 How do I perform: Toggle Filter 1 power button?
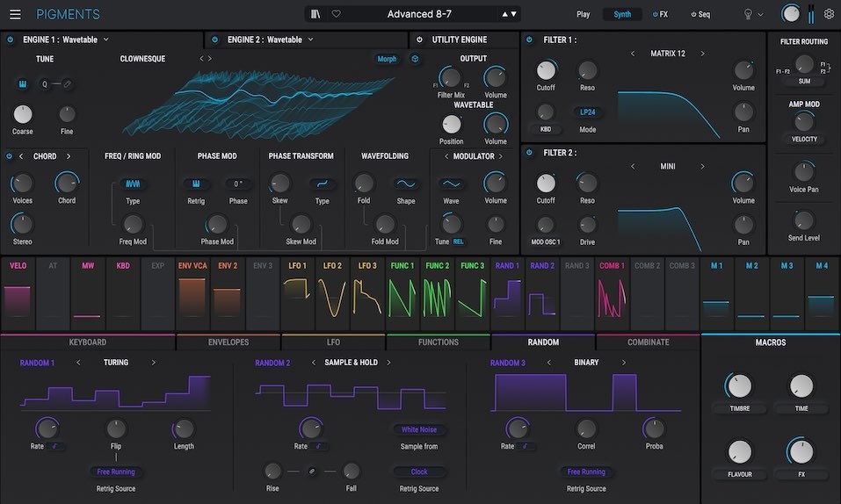[529, 40]
